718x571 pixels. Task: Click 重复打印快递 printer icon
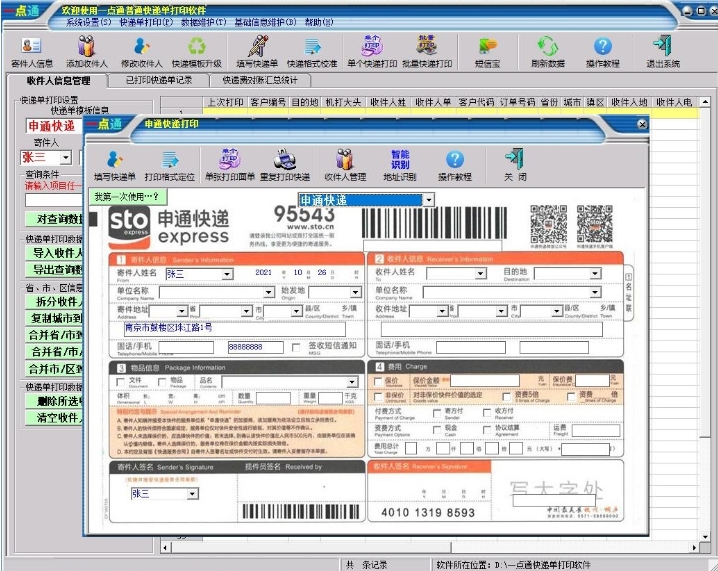[285, 165]
